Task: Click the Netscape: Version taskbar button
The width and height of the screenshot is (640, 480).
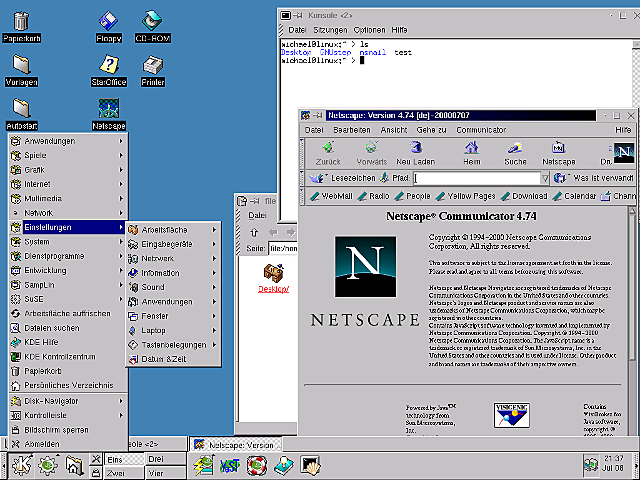Action: tap(236, 445)
